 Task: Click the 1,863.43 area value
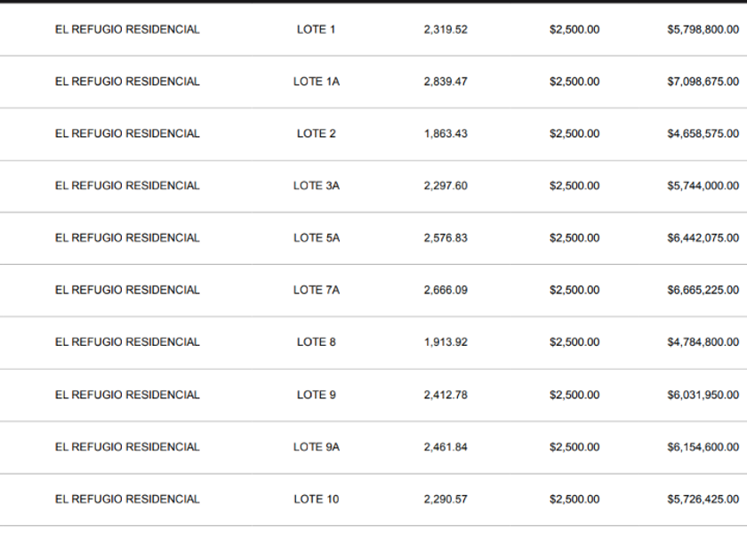[446, 134]
